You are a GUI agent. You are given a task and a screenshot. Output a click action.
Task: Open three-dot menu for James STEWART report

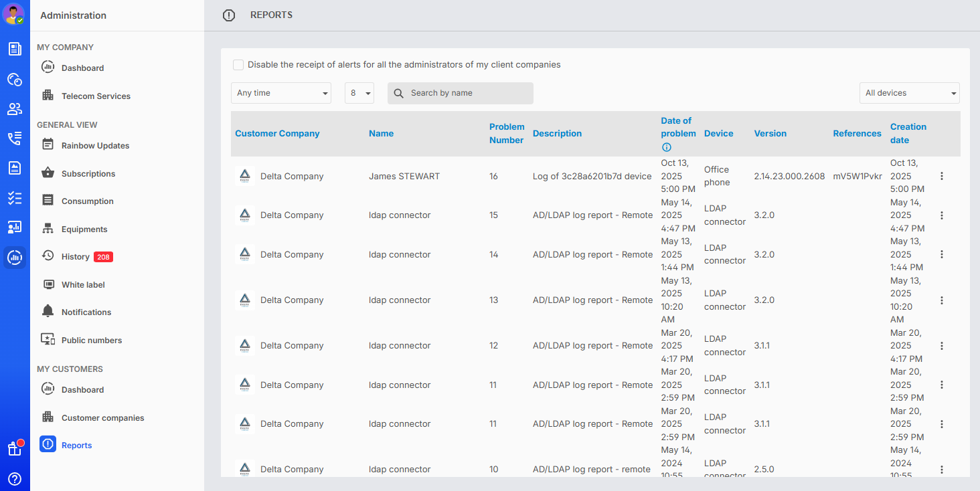coord(941,176)
